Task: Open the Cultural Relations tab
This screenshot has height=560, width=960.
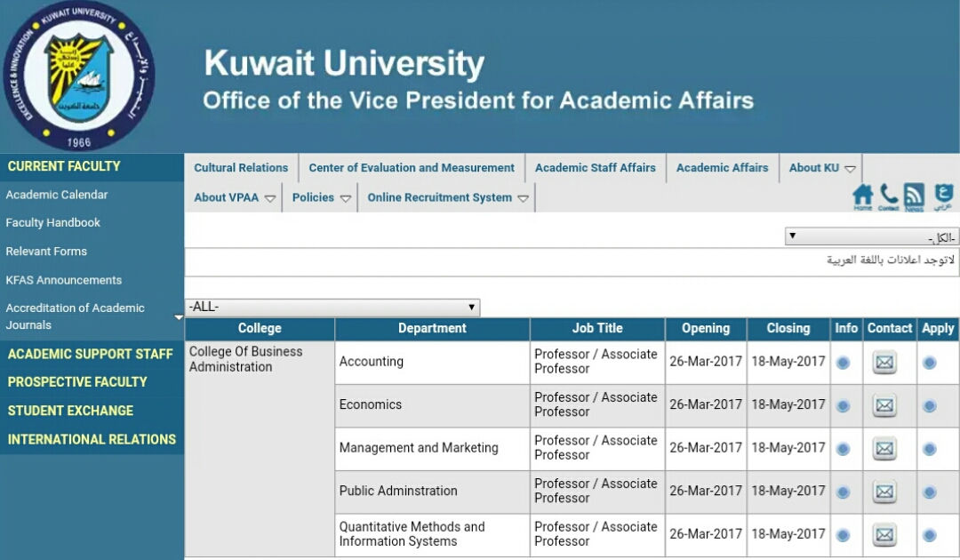Action: pyautogui.click(x=241, y=168)
